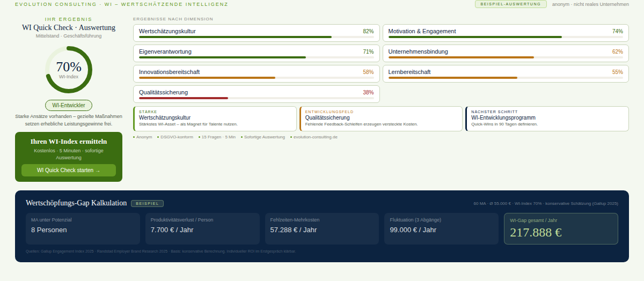The image size is (644, 281).
Task: Click the 70% WI-Index ring
Action: (69, 70)
